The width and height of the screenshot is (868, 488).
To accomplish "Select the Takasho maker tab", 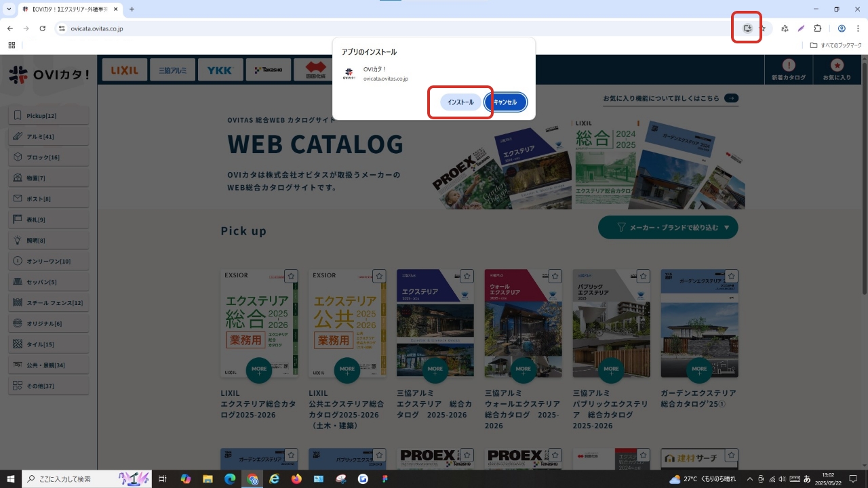I will coord(269,70).
